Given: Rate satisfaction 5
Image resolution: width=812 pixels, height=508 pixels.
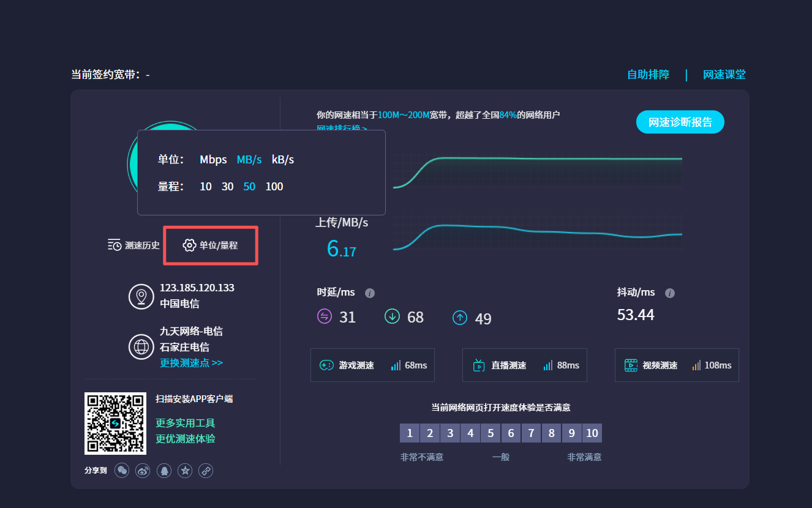Looking at the screenshot, I should tap(491, 433).
